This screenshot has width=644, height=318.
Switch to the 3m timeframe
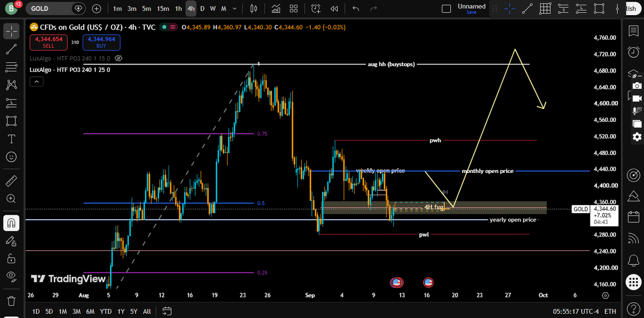point(132,9)
